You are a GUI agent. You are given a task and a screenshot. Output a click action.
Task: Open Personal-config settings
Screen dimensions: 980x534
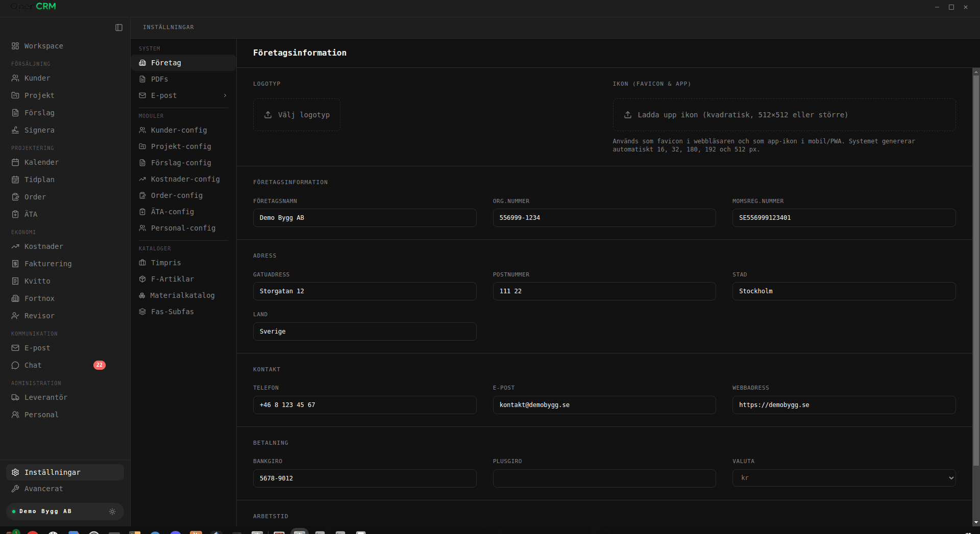[x=184, y=228]
